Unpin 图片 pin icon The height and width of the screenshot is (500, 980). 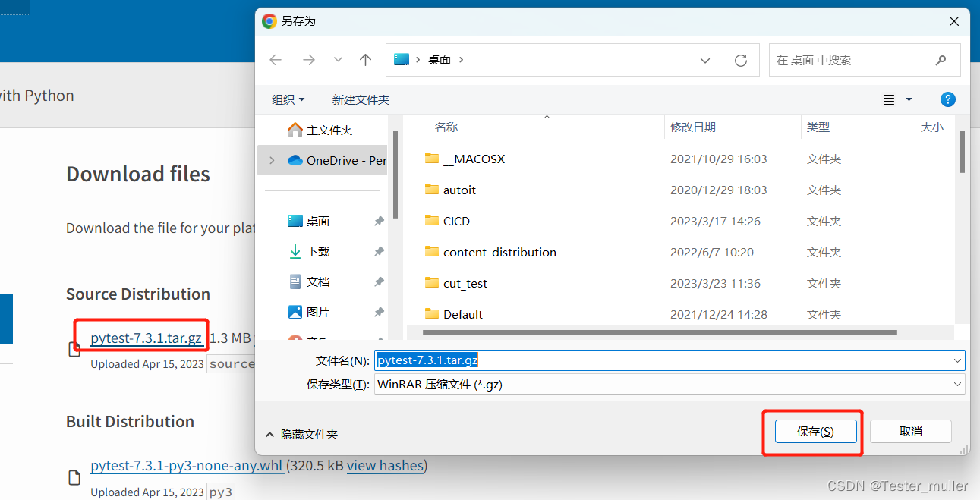[379, 313]
